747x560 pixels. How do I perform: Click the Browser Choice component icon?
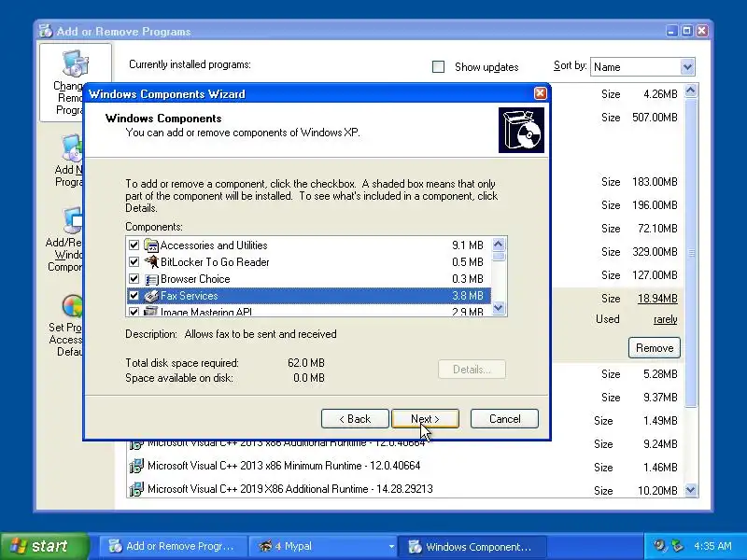[151, 279]
